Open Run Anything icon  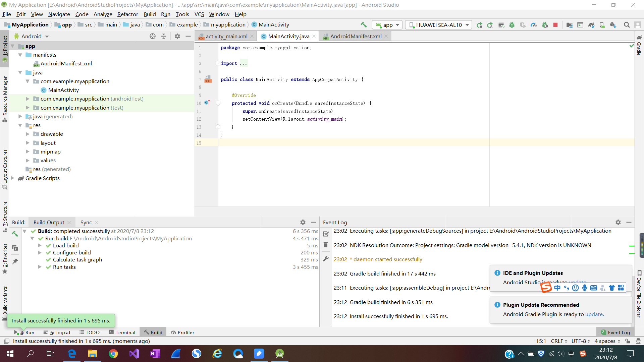click(580, 25)
